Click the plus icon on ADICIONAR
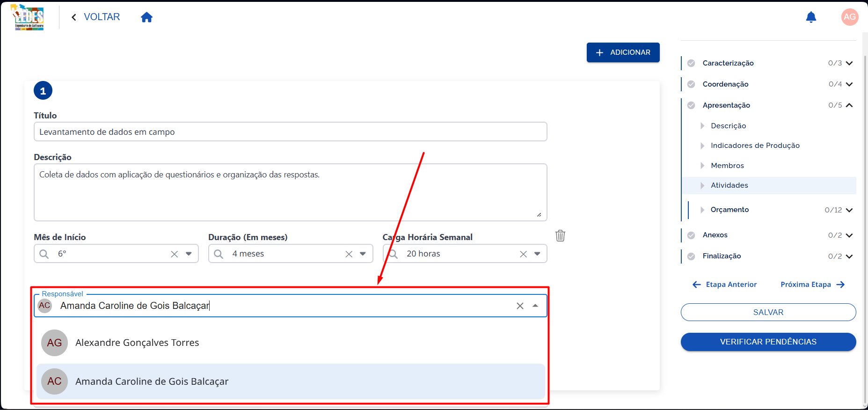Screen dimensions: 868x410 [599, 52]
